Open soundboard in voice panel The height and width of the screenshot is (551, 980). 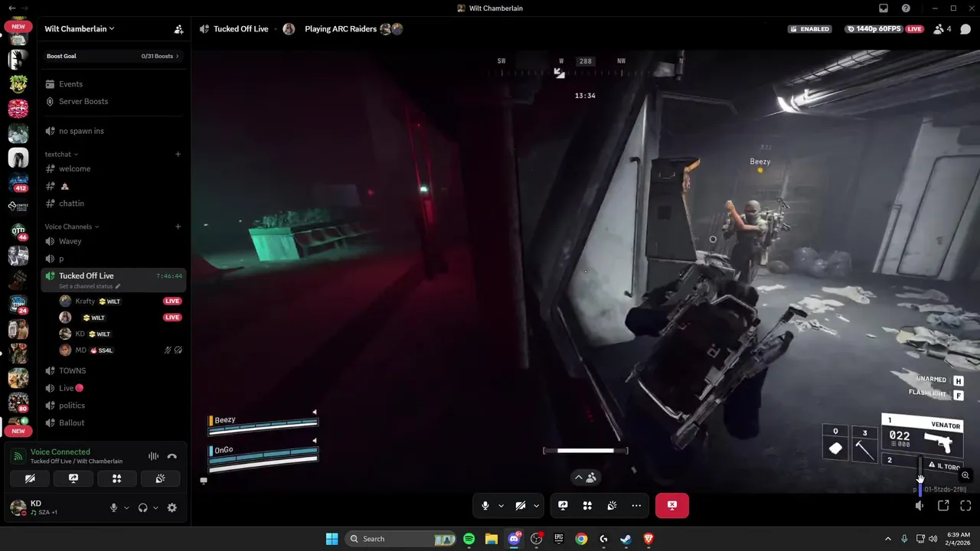pos(160,478)
